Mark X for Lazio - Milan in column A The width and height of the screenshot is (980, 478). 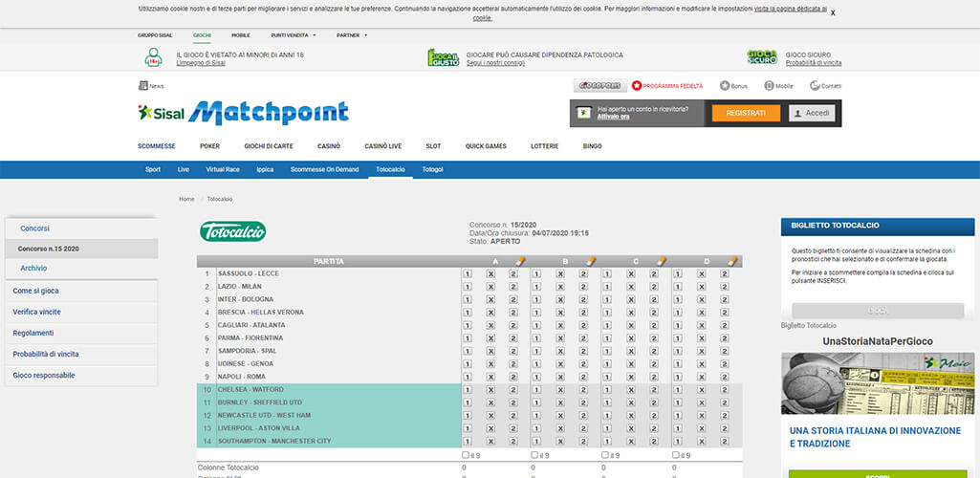(x=490, y=287)
